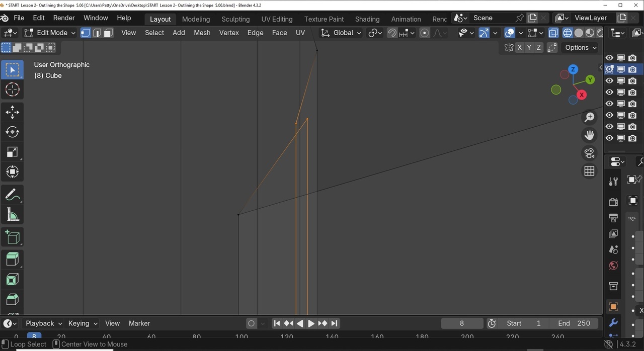644x351 pixels.
Task: Toggle mesh symmetry on Y axis
Action: [x=529, y=47]
